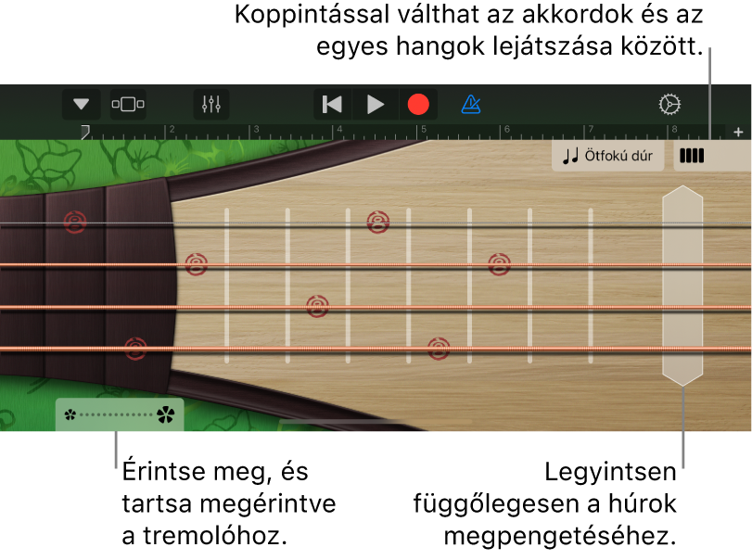Toggle the metronome icon
Viewport: 752px width, 560px height.
point(471,104)
